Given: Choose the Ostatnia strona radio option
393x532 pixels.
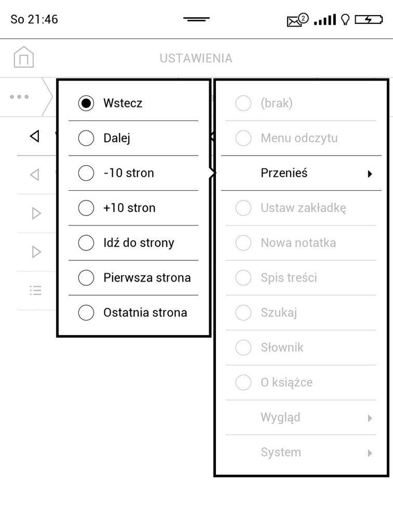Looking at the screenshot, I should pyautogui.click(x=133, y=312).
